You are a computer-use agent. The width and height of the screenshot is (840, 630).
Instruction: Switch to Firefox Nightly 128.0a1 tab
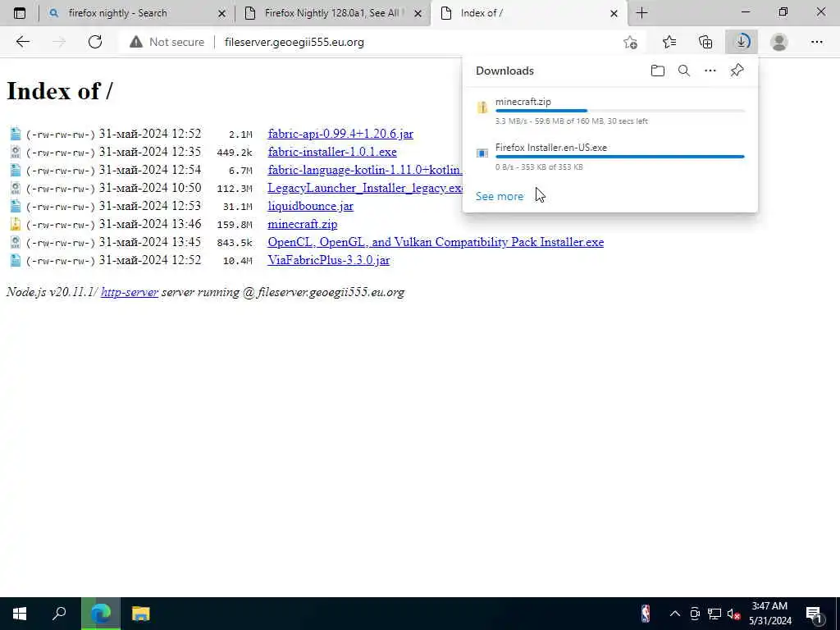click(332, 13)
